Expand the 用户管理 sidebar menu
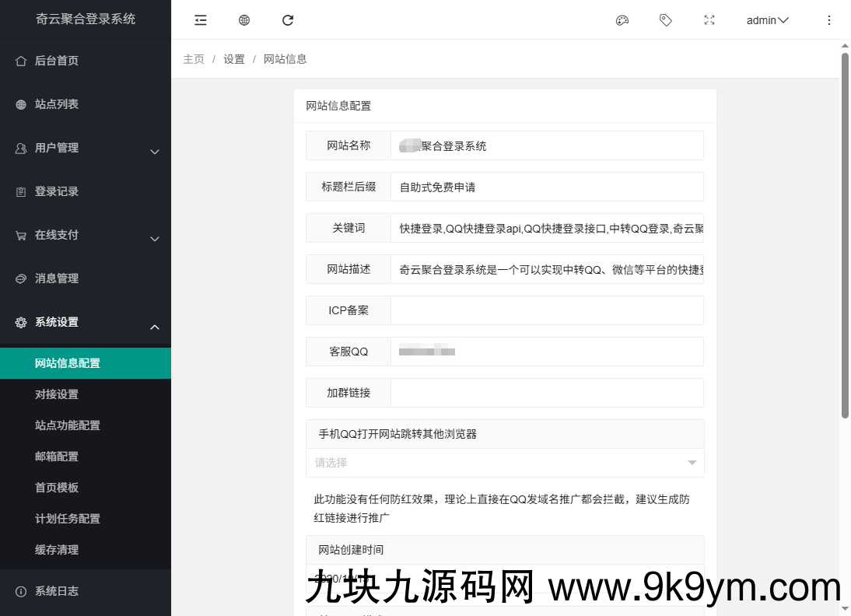This screenshot has height=616, width=851. click(x=86, y=148)
